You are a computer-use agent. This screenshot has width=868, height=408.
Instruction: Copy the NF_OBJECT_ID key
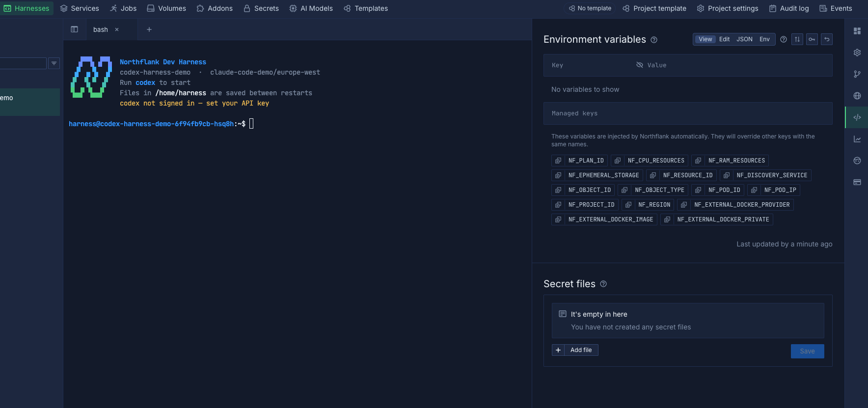tap(558, 190)
